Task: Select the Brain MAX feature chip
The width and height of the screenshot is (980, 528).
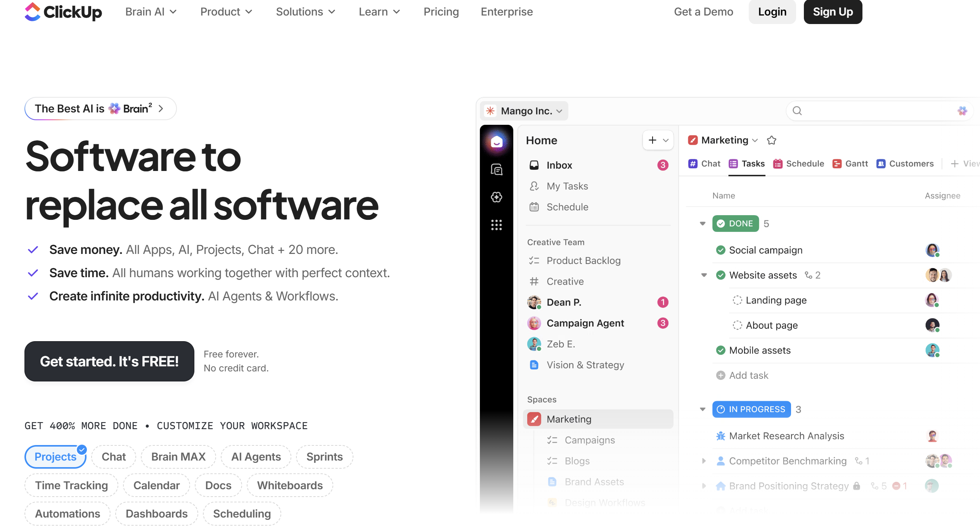Action: (x=178, y=457)
